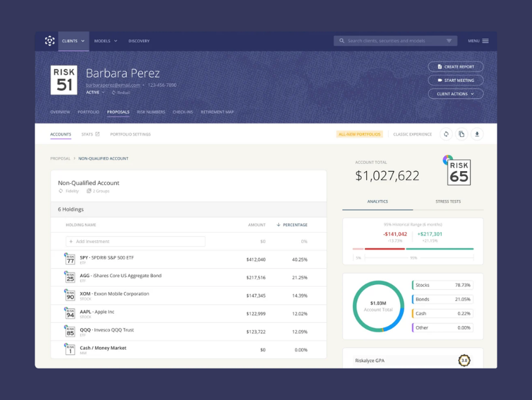The height and width of the screenshot is (400, 532).
Task: Click the barbaraperez@email.com link
Action: click(113, 85)
